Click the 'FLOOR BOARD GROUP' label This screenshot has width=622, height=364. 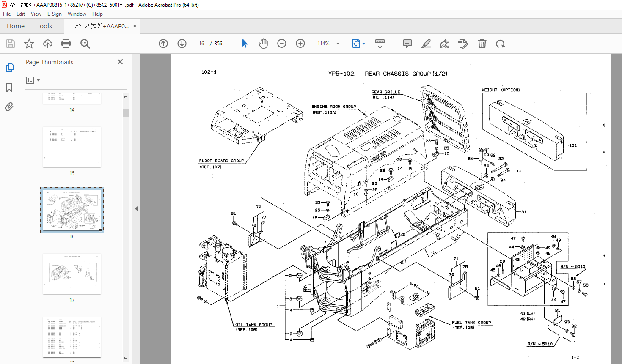click(221, 161)
